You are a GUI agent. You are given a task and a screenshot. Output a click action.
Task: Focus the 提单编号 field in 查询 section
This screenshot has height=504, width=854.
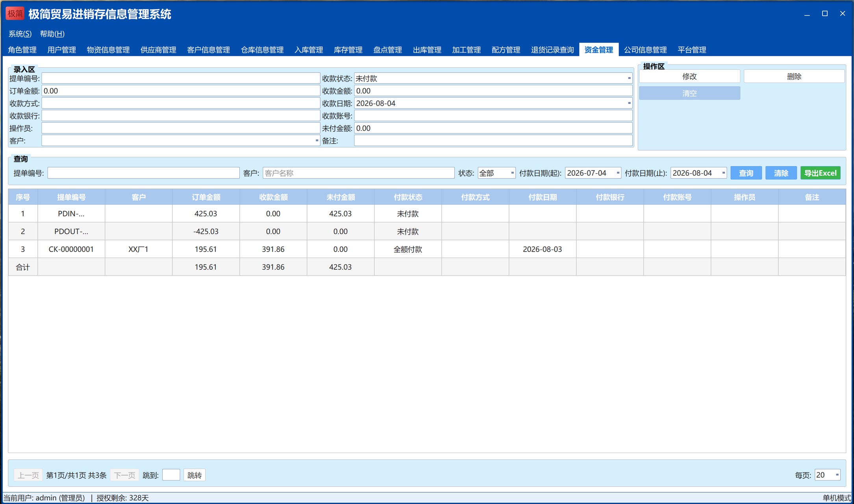point(143,173)
